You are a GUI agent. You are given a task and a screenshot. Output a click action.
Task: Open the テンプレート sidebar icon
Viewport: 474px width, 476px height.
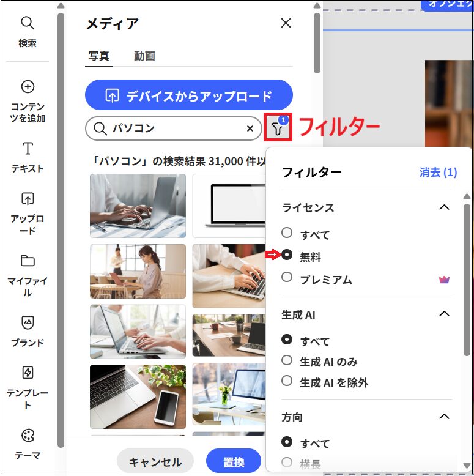(28, 373)
